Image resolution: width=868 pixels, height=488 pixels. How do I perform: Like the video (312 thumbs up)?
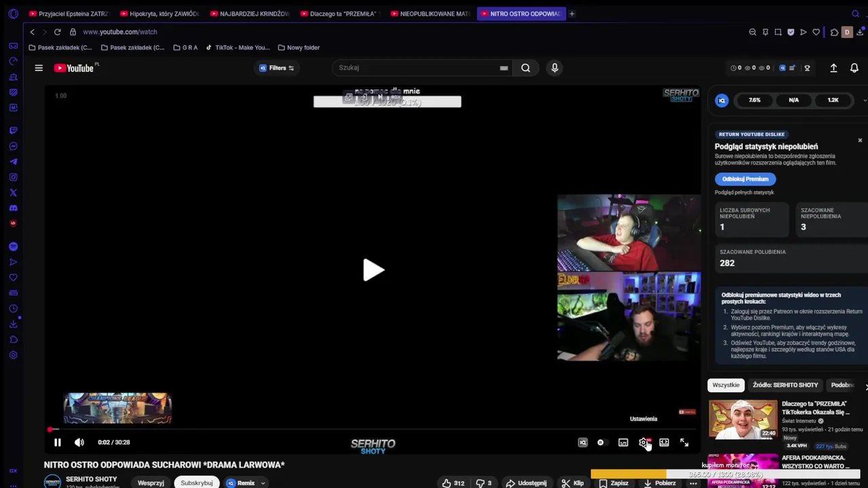453,483
